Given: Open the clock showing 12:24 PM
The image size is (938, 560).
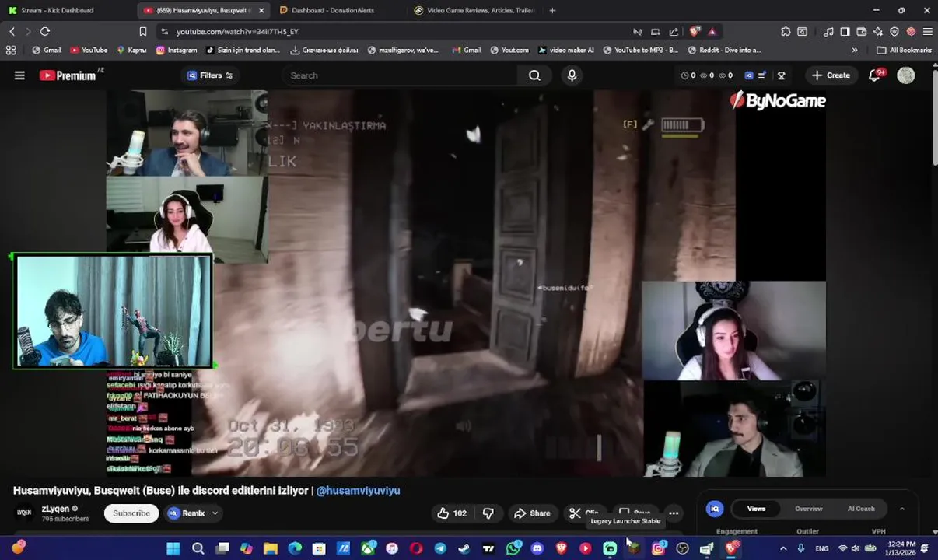Looking at the screenshot, I should tap(901, 548).
